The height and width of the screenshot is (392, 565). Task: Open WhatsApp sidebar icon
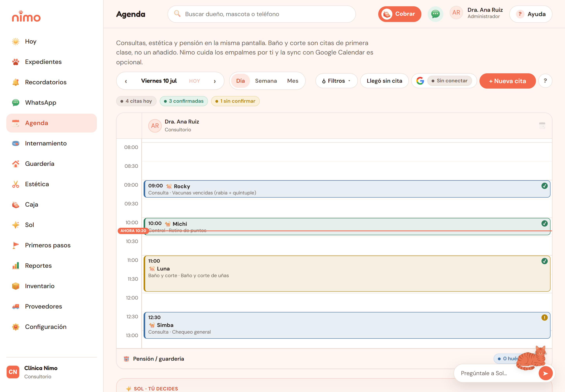pos(16,103)
